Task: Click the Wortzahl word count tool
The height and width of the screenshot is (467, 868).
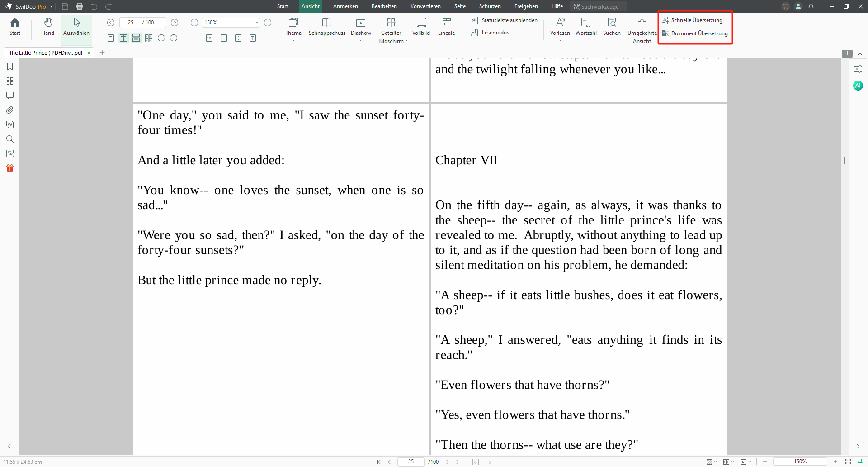Action: click(x=586, y=27)
